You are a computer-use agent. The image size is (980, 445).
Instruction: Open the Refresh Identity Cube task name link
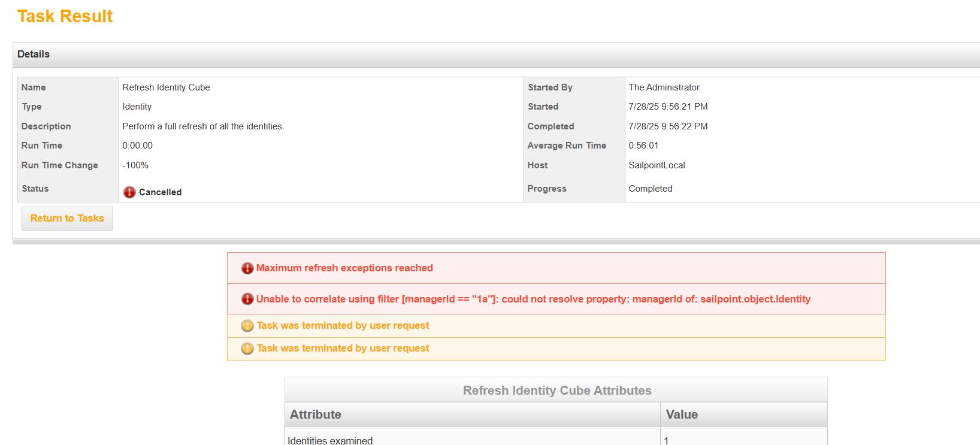166,87
